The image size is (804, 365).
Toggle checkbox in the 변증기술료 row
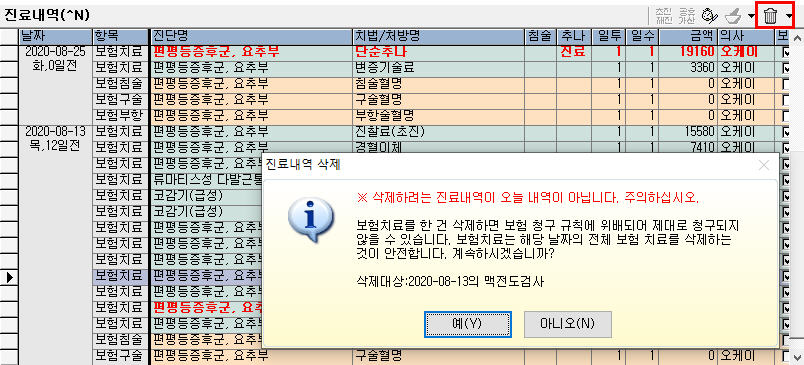pyautogui.click(x=787, y=68)
